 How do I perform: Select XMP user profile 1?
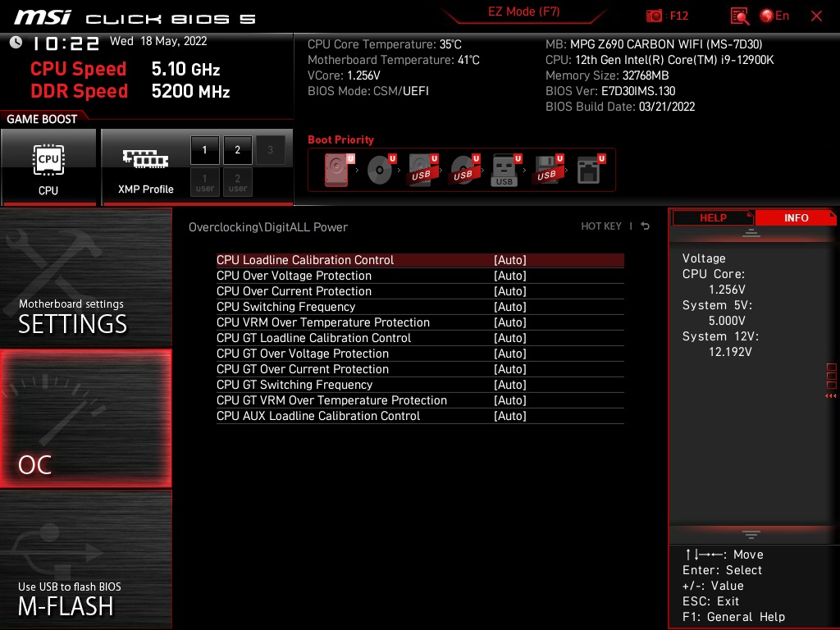[204, 182]
